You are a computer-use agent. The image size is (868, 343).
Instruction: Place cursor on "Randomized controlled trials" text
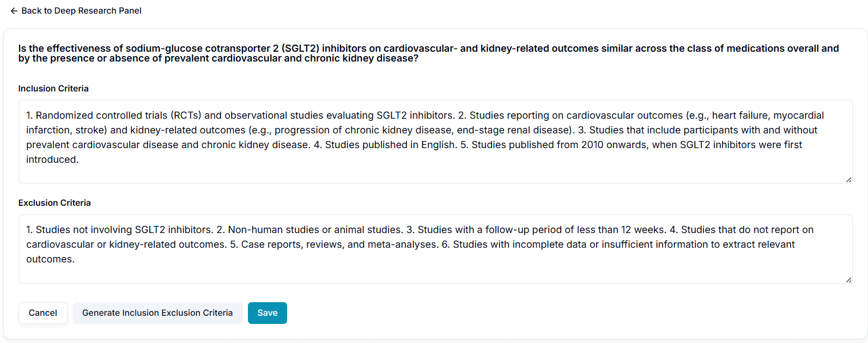102,115
